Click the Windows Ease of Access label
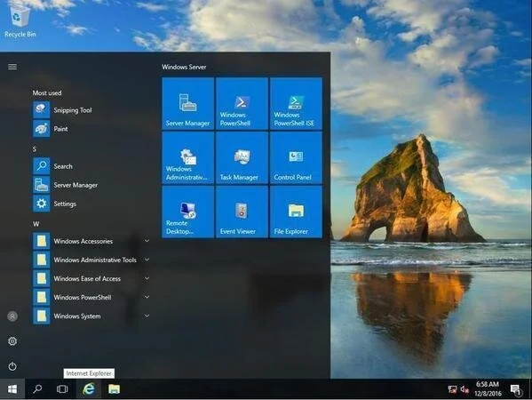Image resolution: width=532 pixels, height=400 pixels. (x=87, y=278)
